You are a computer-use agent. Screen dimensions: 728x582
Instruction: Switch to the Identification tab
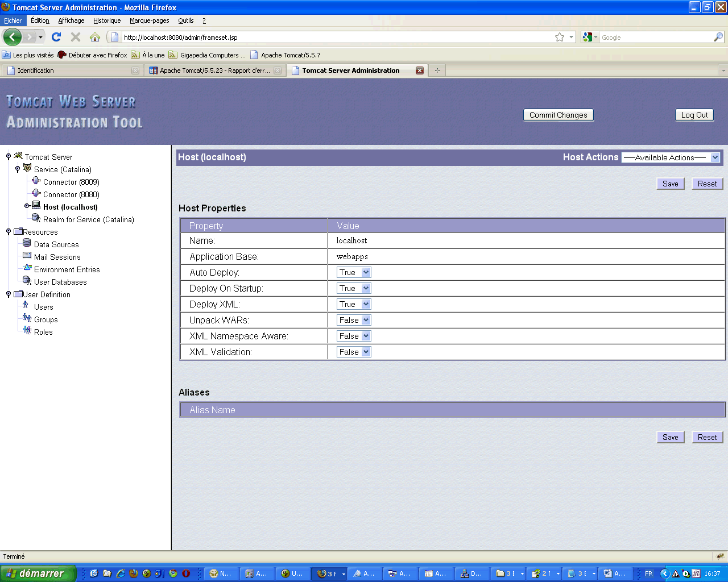[68, 70]
